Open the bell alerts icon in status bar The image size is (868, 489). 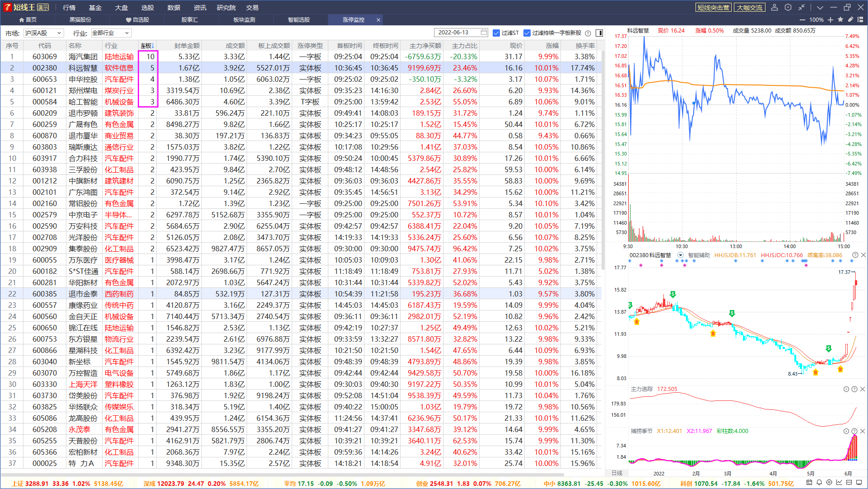(x=819, y=483)
